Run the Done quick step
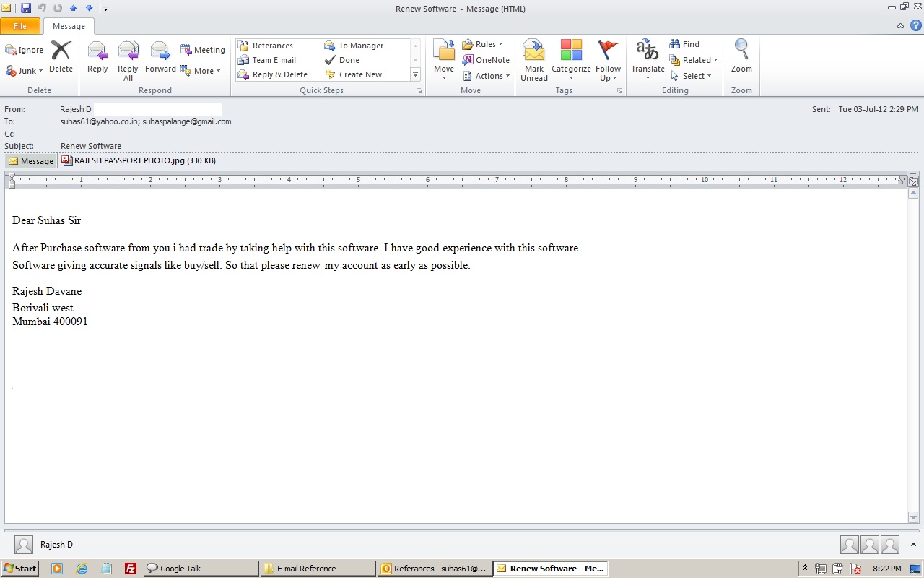 [x=341, y=60]
